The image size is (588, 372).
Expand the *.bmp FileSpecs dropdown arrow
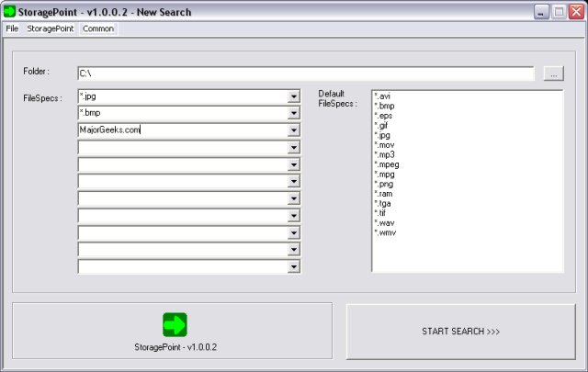pos(294,113)
